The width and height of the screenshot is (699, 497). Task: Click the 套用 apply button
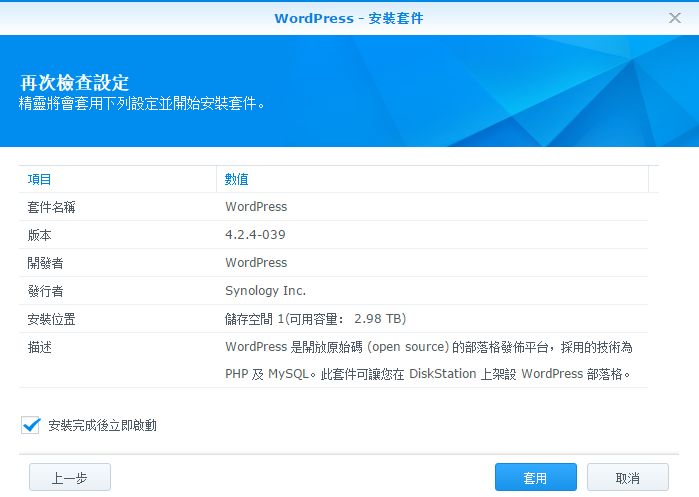(535, 478)
